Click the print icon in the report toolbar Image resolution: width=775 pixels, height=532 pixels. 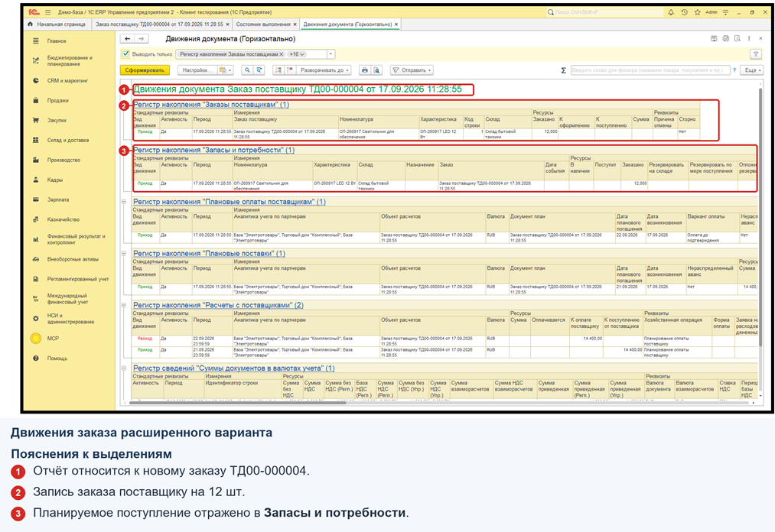pyautogui.click(x=365, y=70)
